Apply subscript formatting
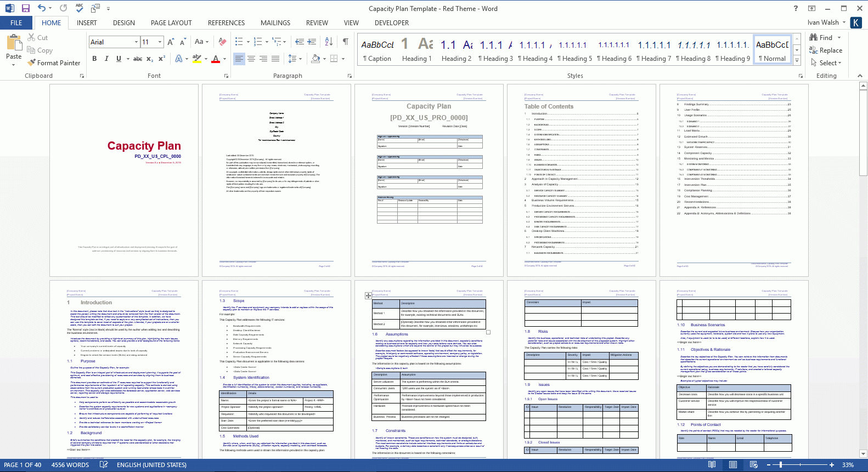Image resolution: width=868 pixels, height=472 pixels. 150,59
